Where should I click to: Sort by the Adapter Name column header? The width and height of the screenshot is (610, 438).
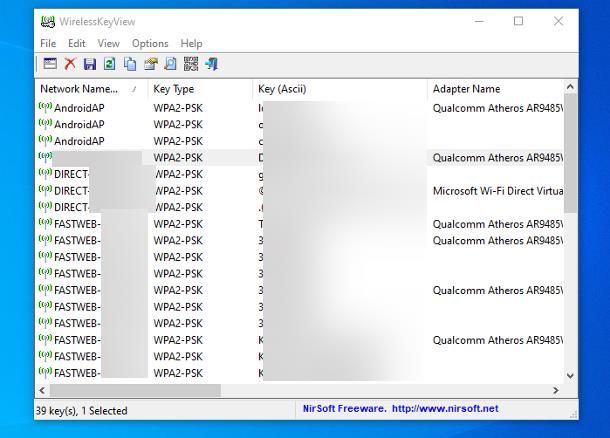coord(495,89)
